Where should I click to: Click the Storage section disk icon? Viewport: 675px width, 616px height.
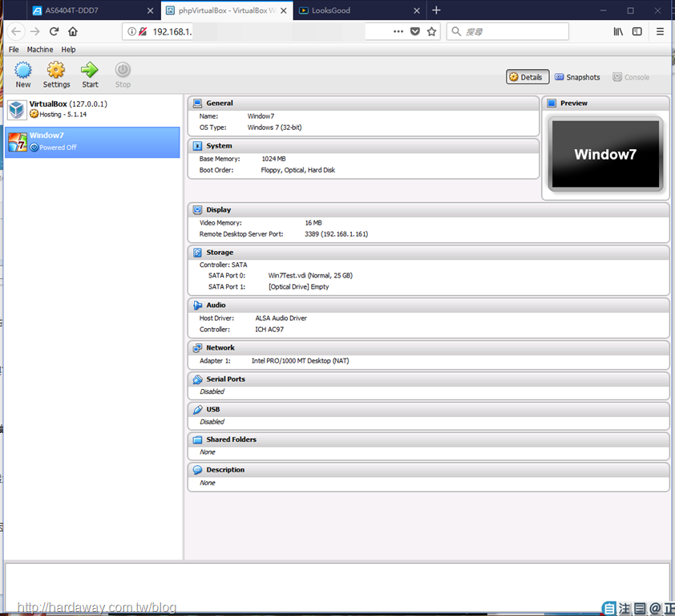(x=197, y=253)
